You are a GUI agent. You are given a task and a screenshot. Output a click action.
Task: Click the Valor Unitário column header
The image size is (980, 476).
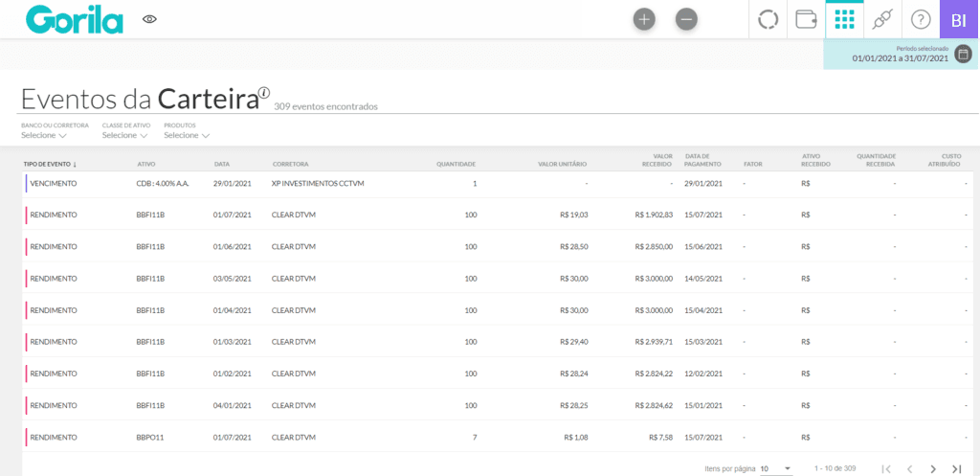click(563, 165)
